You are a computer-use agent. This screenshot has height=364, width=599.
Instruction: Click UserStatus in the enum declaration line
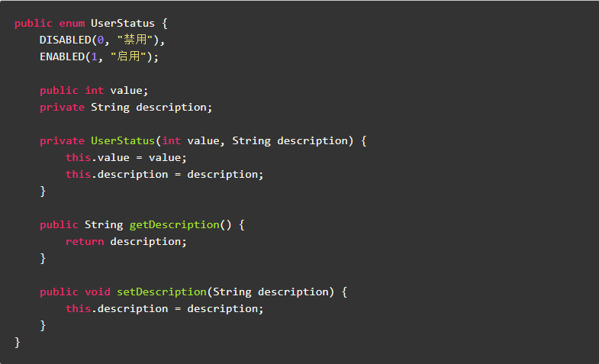point(123,23)
